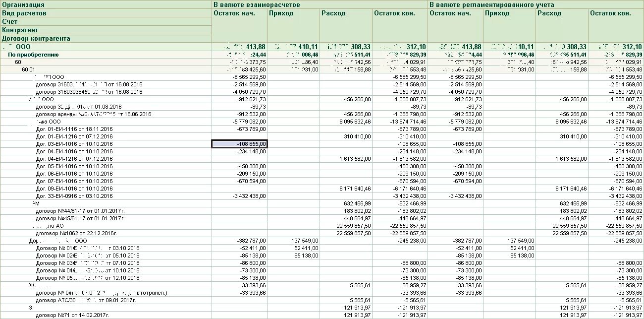Click the Счет grouping header

click(106, 21)
